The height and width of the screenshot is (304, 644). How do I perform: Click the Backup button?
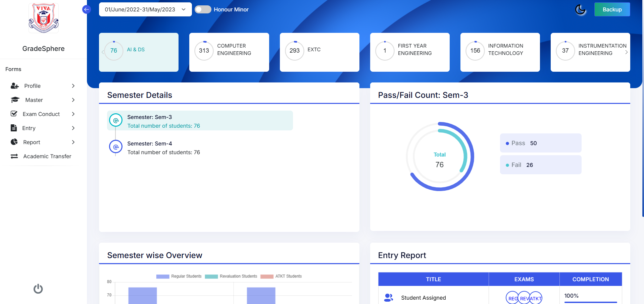point(612,9)
